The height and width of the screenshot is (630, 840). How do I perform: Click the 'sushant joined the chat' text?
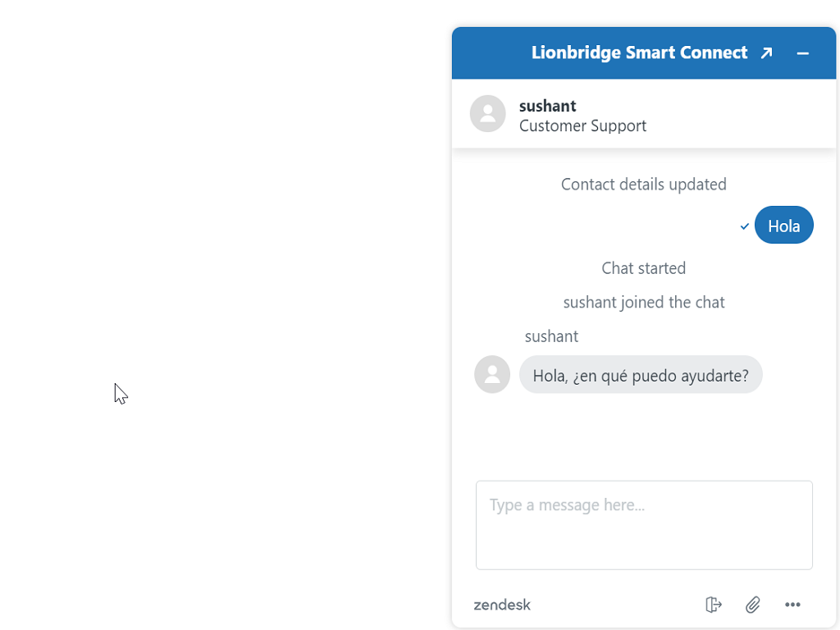pyautogui.click(x=643, y=302)
